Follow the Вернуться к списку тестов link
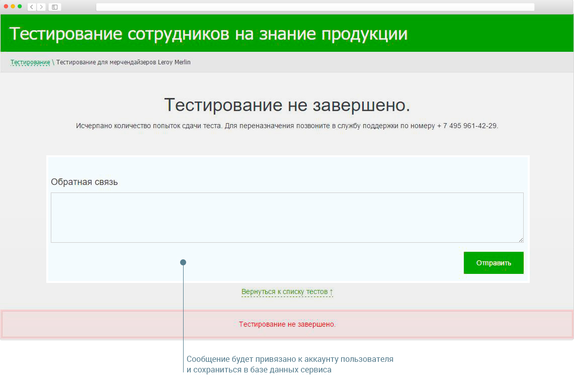Screen dimensions: 574x392 pos(287,292)
